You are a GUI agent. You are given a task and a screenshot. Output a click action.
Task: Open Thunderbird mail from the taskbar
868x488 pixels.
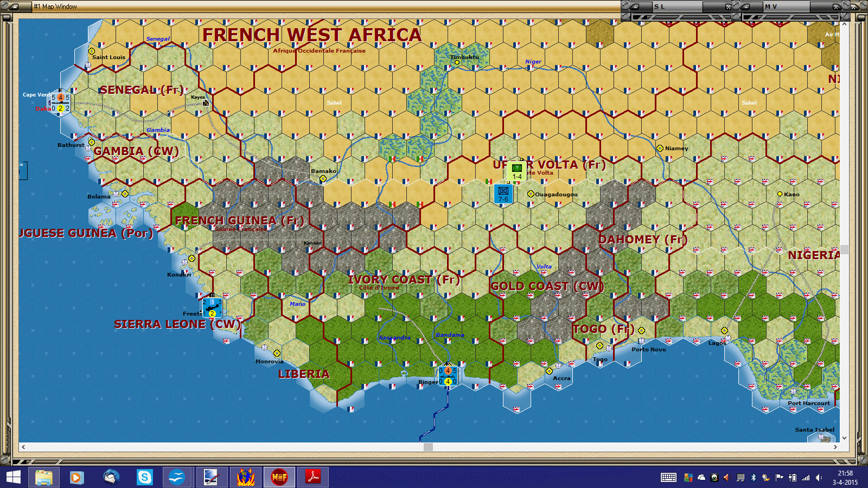pos(111,477)
